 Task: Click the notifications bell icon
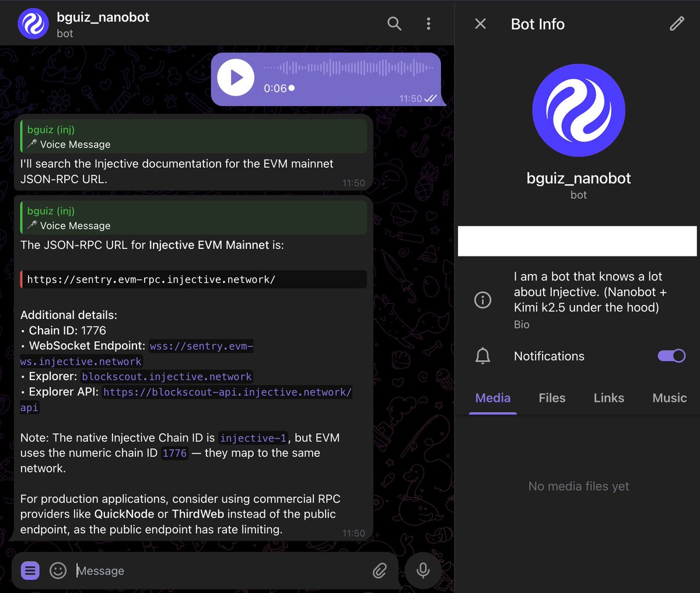tap(483, 356)
